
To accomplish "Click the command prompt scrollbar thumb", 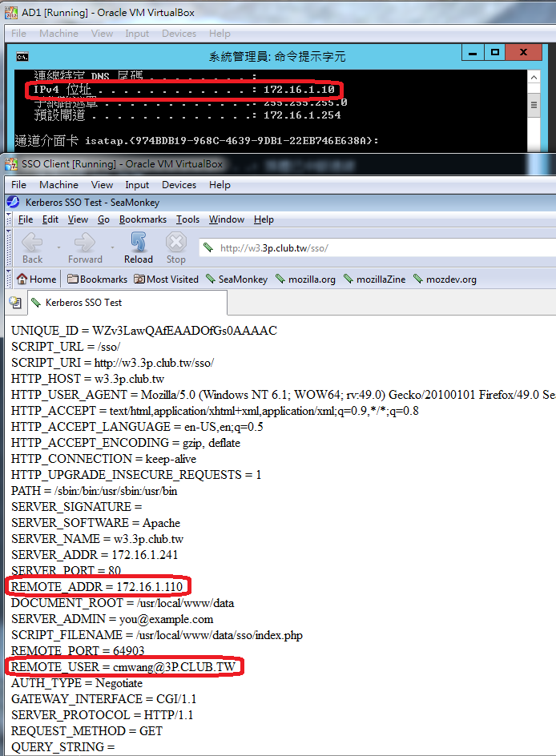I will (x=534, y=105).
